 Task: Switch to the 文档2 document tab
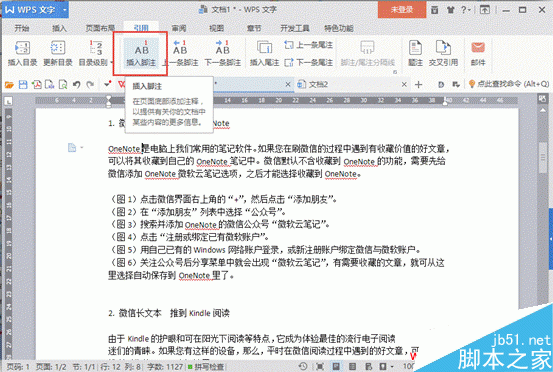(317, 85)
